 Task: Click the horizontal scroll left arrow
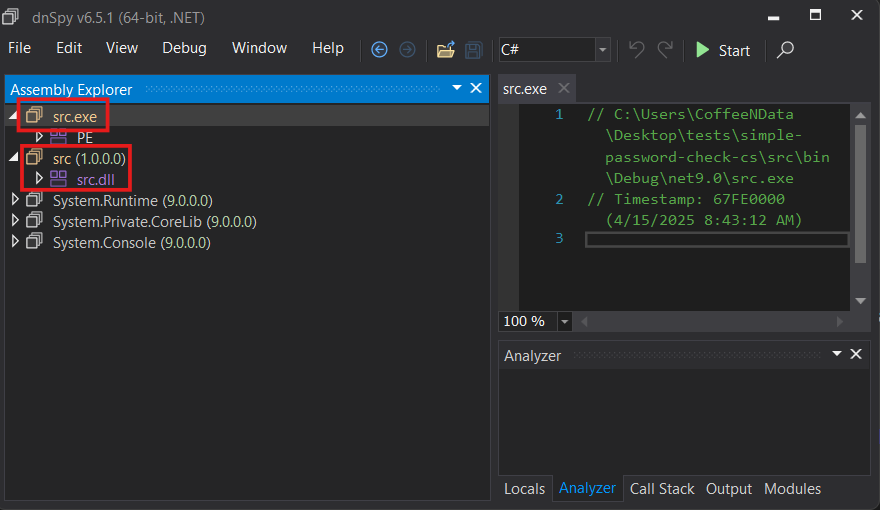(584, 321)
